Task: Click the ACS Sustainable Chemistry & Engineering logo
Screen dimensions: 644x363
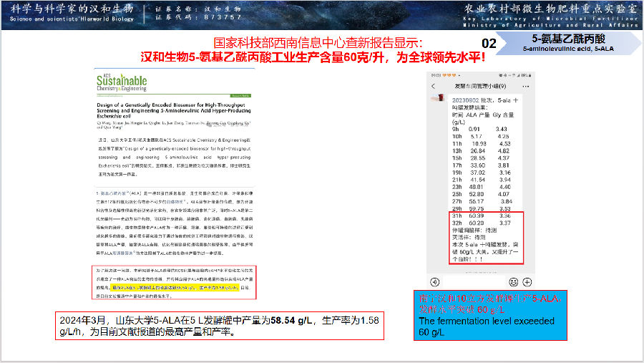Action: [122, 84]
